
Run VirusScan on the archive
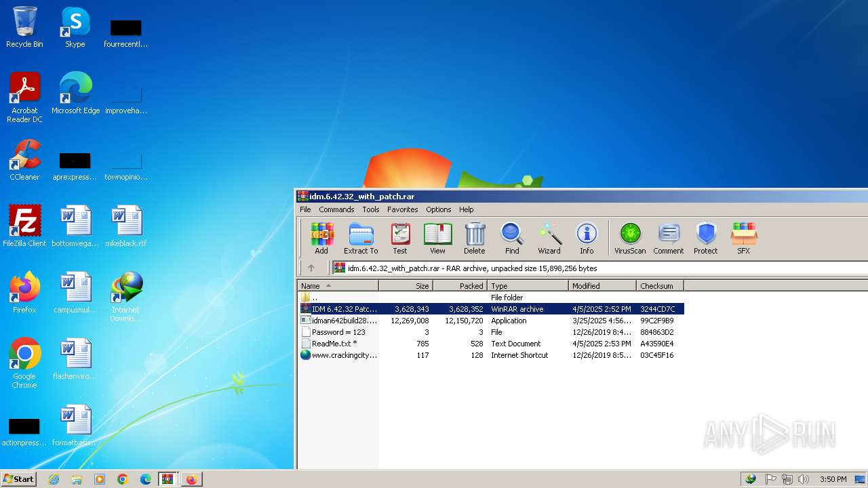click(x=630, y=239)
